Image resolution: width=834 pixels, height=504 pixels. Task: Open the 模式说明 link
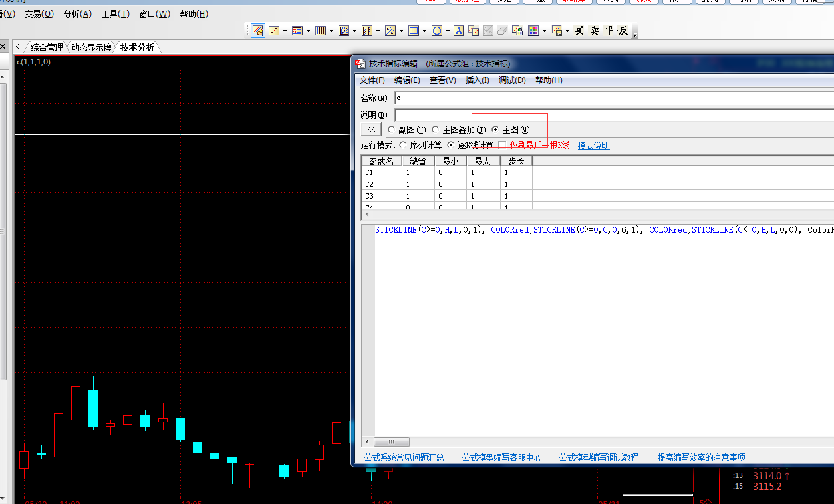[x=593, y=146]
